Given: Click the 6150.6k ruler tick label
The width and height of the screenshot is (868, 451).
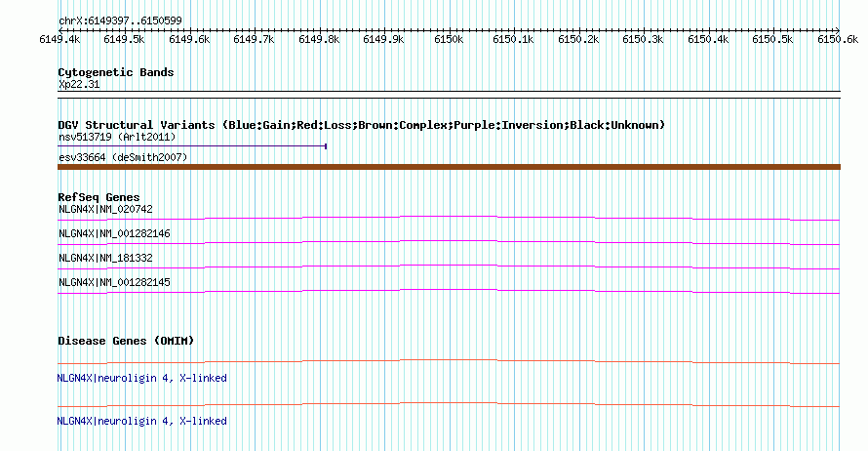Looking at the screenshot, I should point(838,39).
